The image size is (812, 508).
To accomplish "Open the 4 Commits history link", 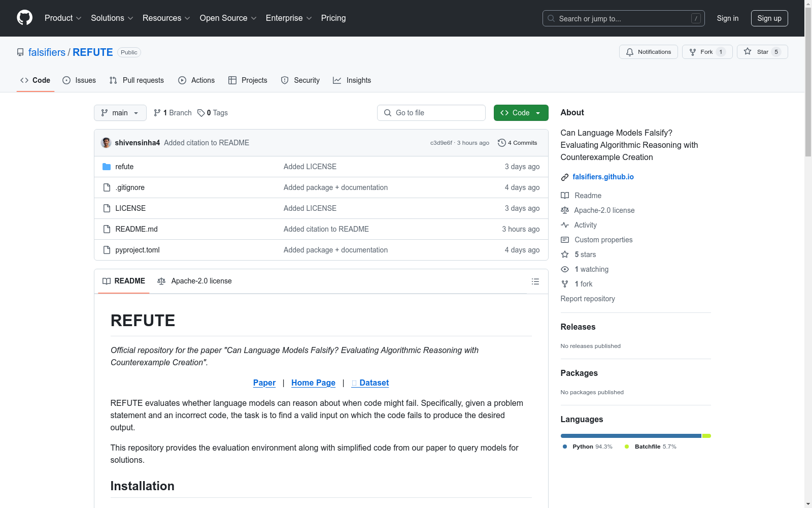I will 518,143.
